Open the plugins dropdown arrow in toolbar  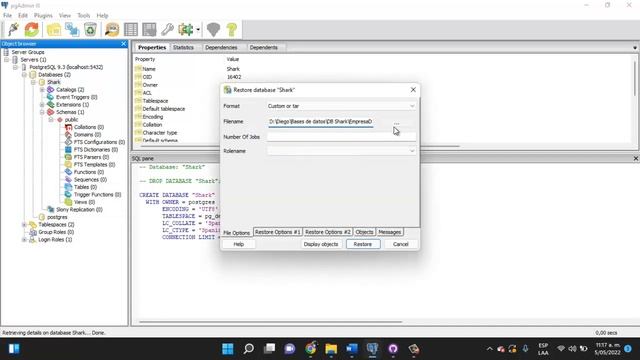198,29
